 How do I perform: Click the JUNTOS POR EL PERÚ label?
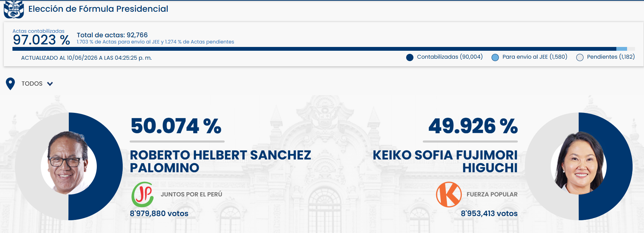[191, 194]
